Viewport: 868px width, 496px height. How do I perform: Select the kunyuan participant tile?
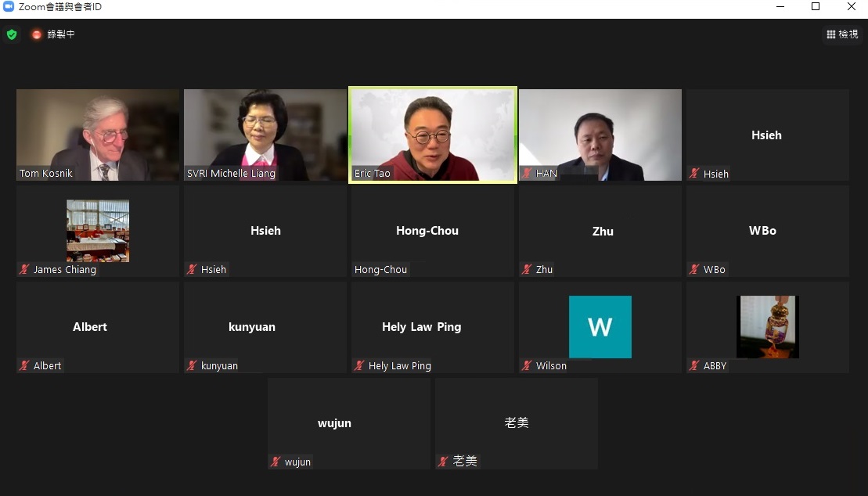click(x=265, y=327)
